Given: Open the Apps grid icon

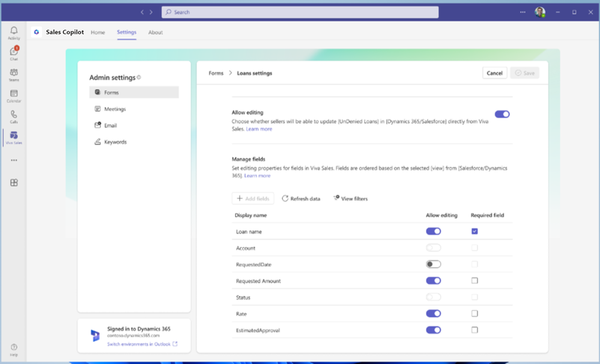Looking at the screenshot, I should 14,183.
